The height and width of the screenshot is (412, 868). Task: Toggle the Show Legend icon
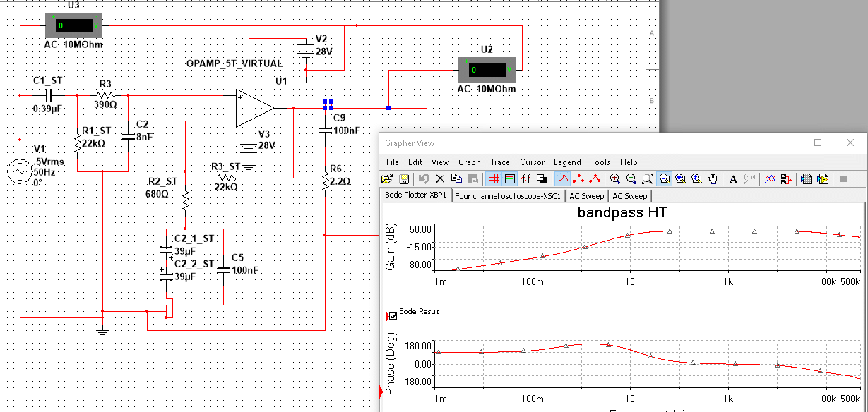509,179
